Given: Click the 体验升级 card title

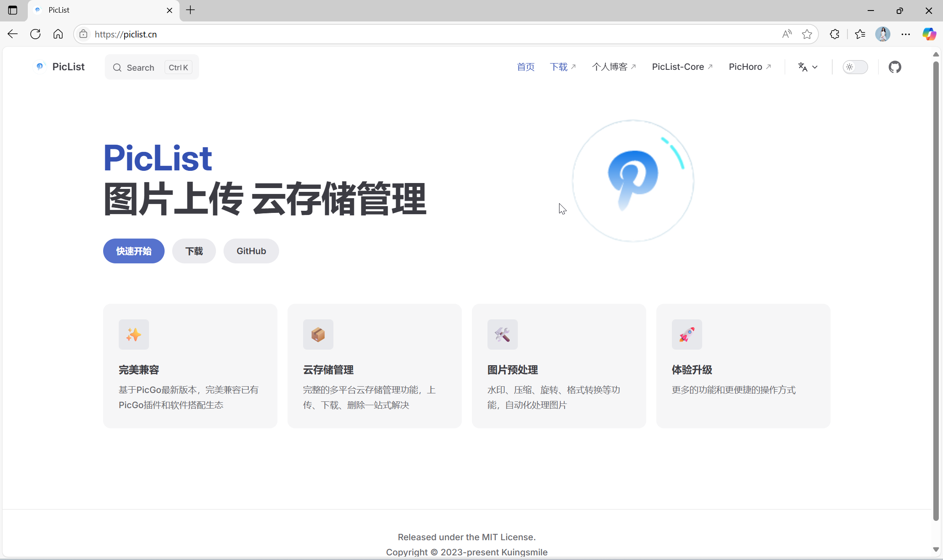Looking at the screenshot, I should tap(692, 370).
